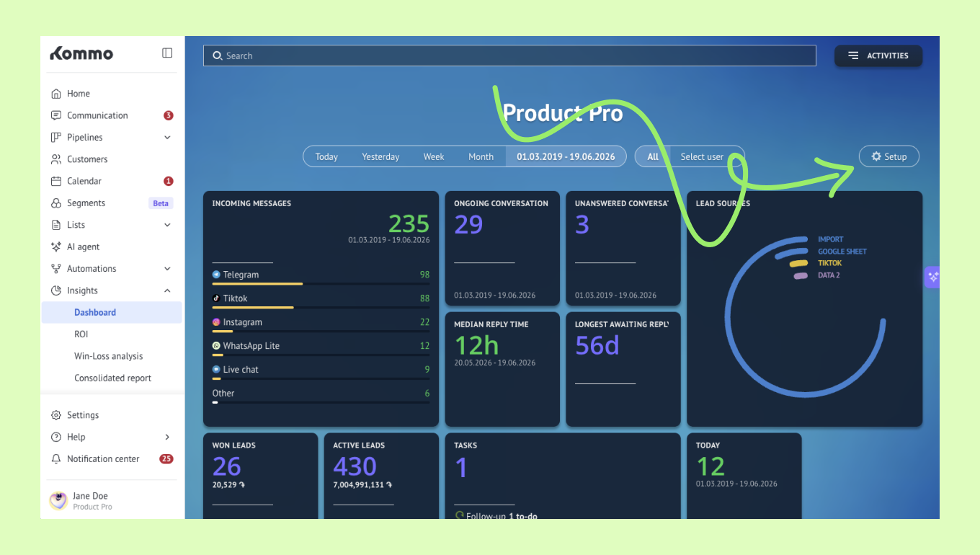Image resolution: width=980 pixels, height=555 pixels.
Task: Click the Activities button
Action: 878,55
